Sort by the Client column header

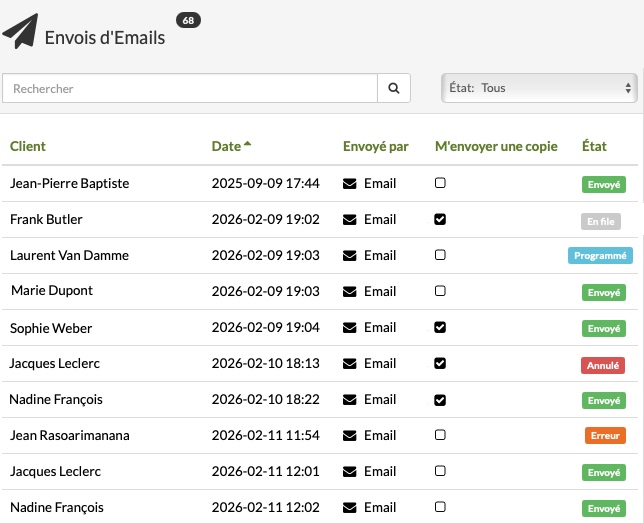click(28, 146)
